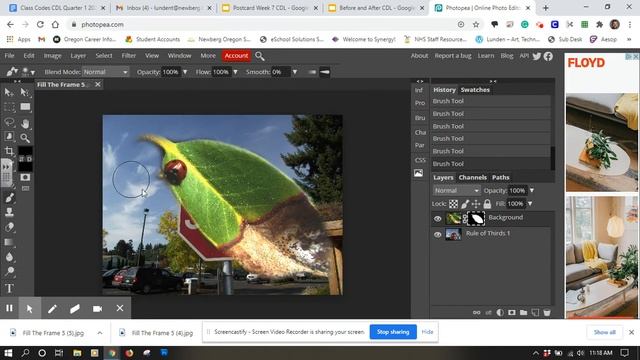Select the Eraser tool

pyautogui.click(x=9, y=227)
